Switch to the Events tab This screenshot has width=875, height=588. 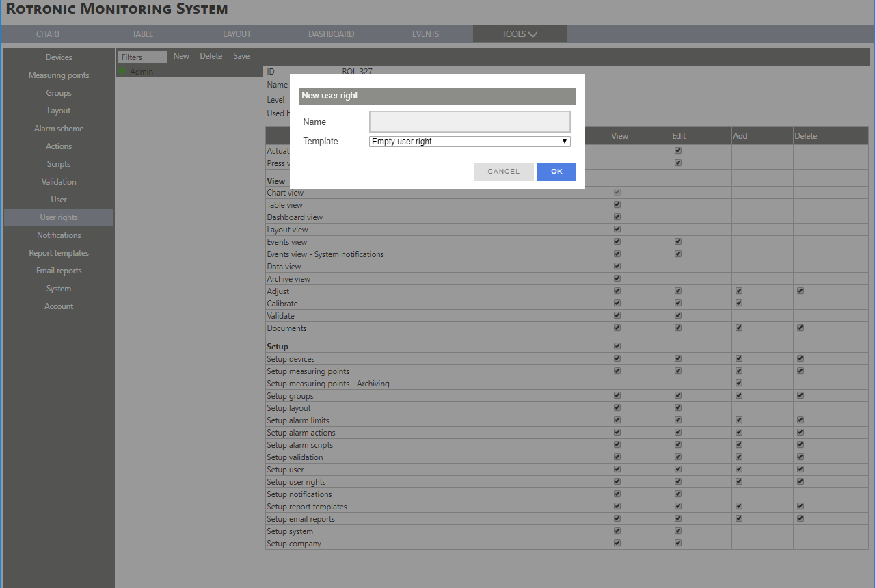tap(426, 34)
